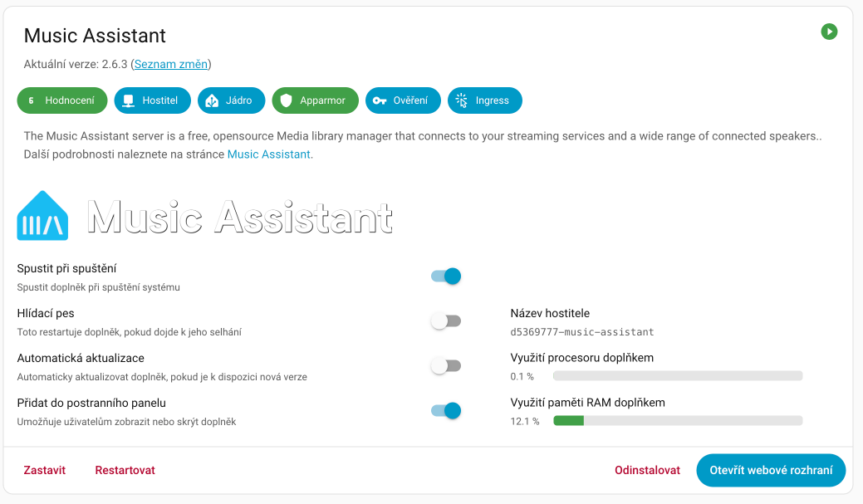
Task: Toggle Přidat do postranního panelu off
Action: [x=446, y=410]
